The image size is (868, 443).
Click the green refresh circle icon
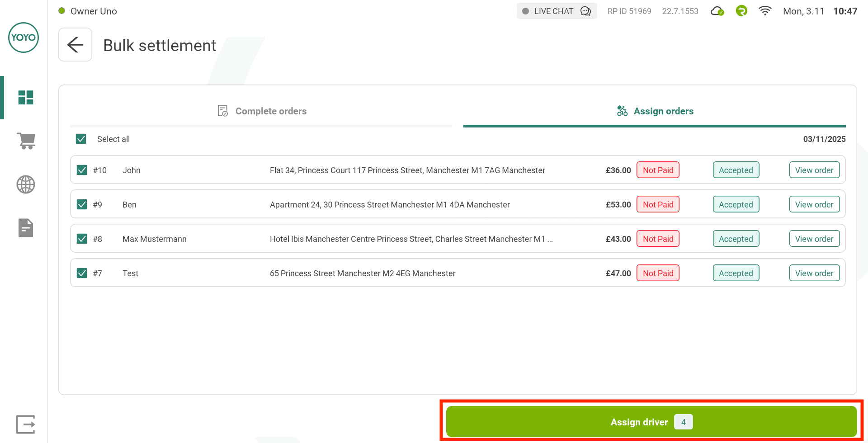pos(741,11)
